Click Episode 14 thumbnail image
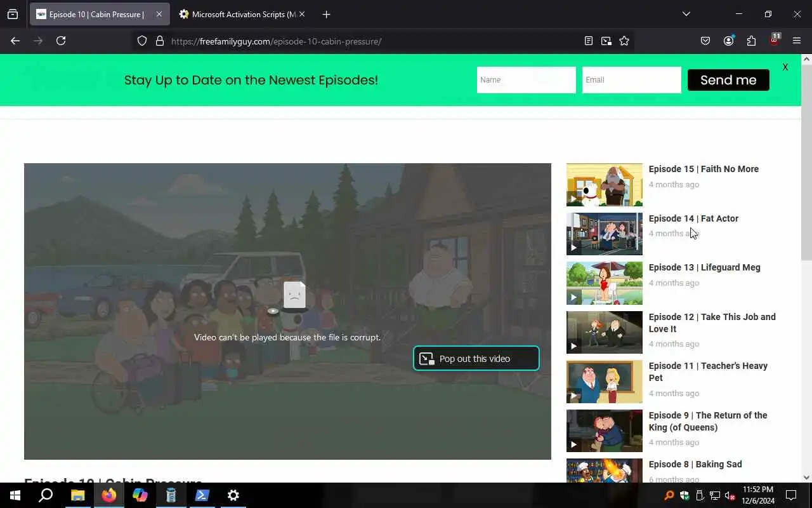Viewport: 812px width, 508px height. pos(604,234)
